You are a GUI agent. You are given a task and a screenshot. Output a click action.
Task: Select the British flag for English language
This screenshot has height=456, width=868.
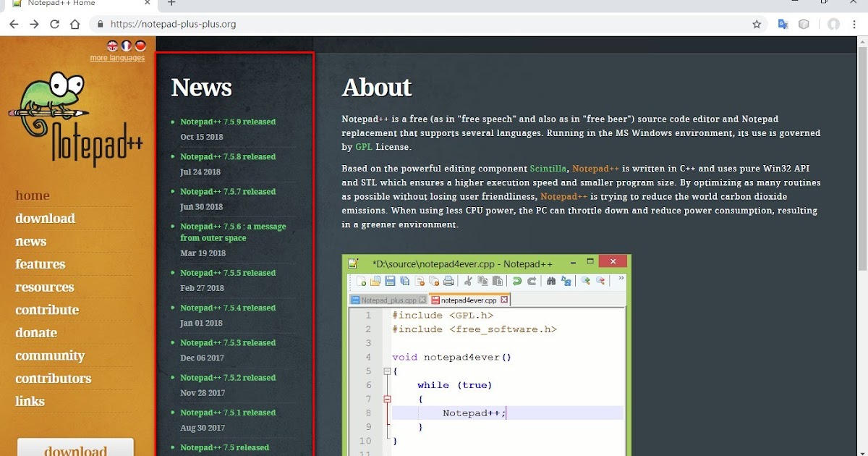point(112,46)
